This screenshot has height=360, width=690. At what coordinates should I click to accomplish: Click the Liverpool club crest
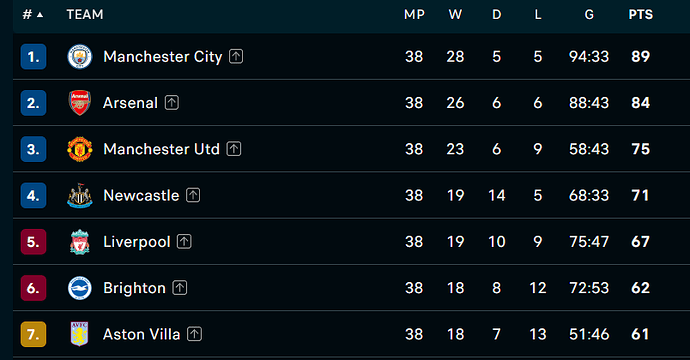pos(80,242)
